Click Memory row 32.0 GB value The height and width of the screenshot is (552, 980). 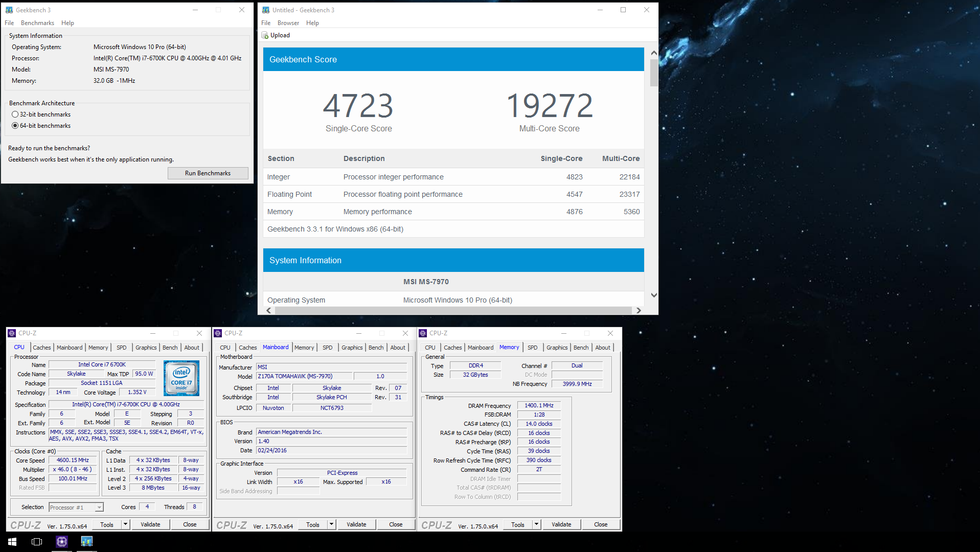tap(115, 81)
